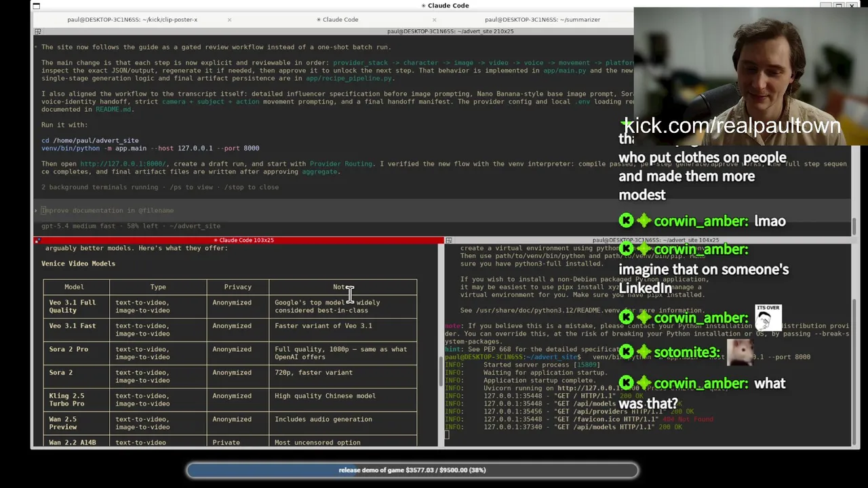Click the app/recipe_pipeline.py file reference
This screenshot has width=868, height=488.
coord(349,79)
